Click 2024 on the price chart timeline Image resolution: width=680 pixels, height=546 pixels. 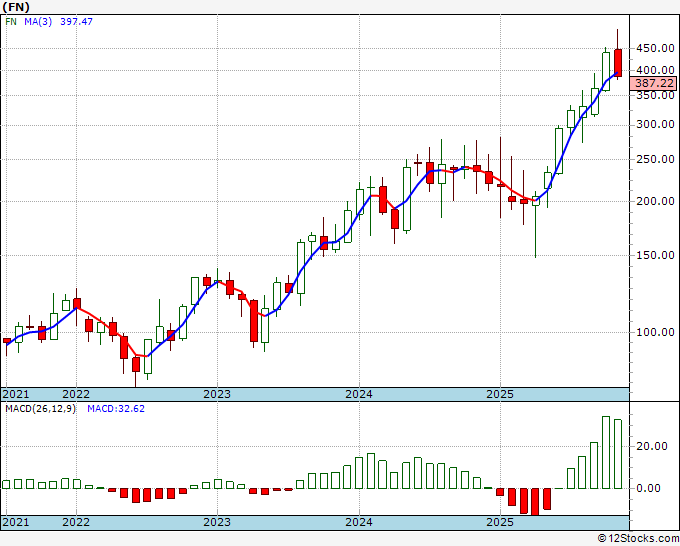coord(359,394)
